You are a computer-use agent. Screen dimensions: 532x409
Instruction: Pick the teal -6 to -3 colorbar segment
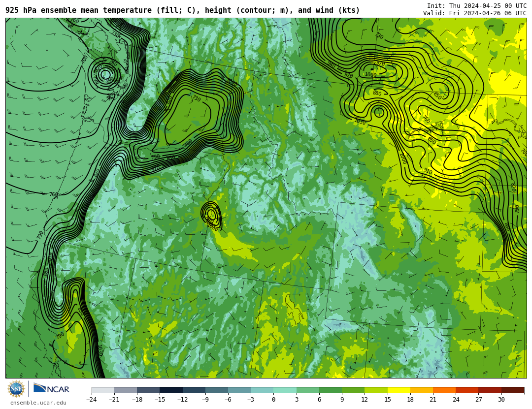coord(239,390)
